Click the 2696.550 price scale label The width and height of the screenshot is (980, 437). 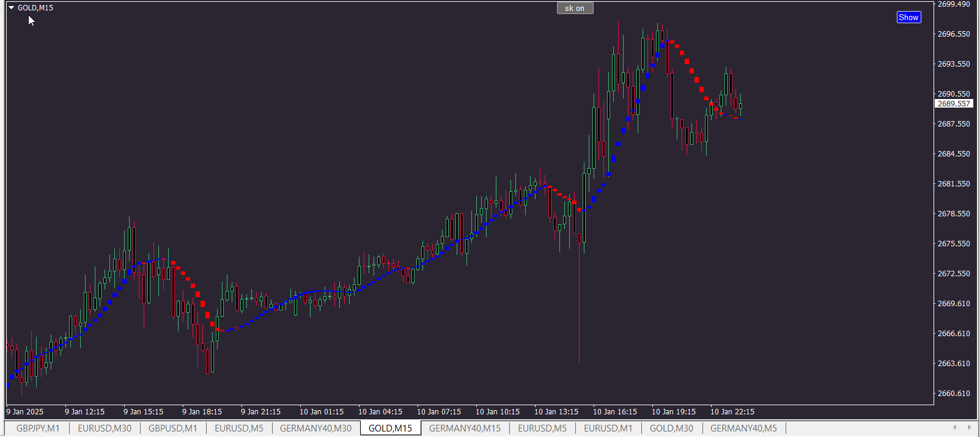(954, 34)
